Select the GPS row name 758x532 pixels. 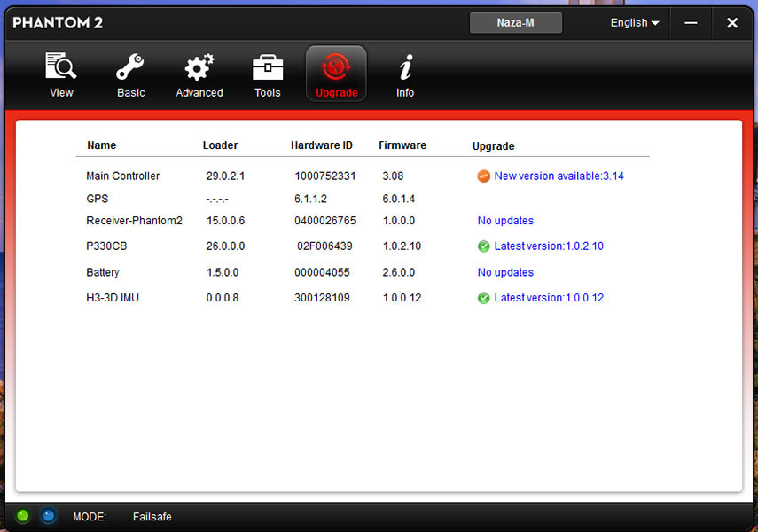(x=98, y=199)
